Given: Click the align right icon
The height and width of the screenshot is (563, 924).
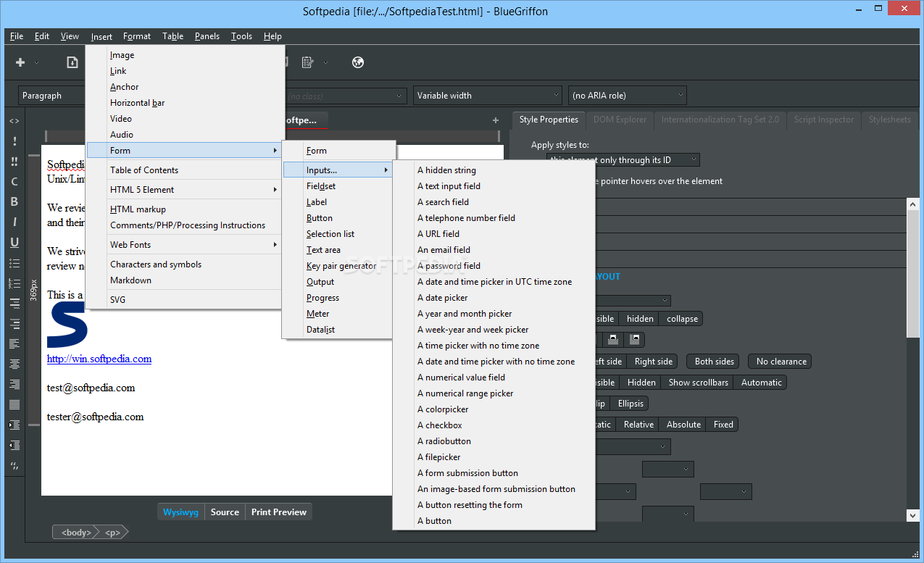Looking at the screenshot, I should tap(14, 384).
